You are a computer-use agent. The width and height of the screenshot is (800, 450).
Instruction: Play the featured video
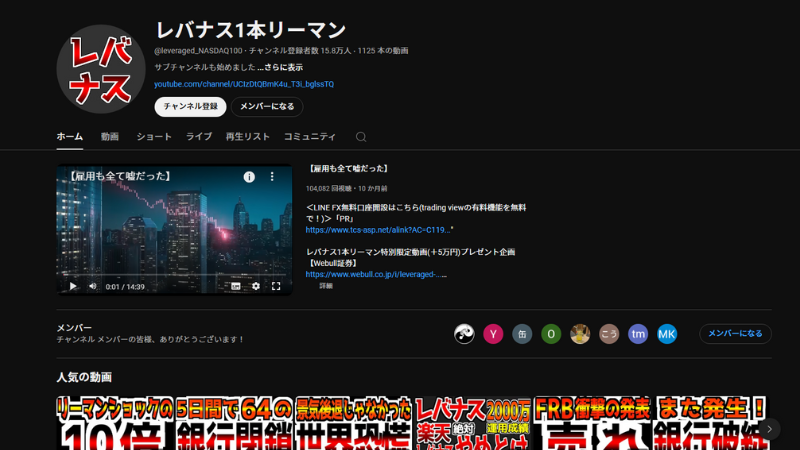coord(73,286)
